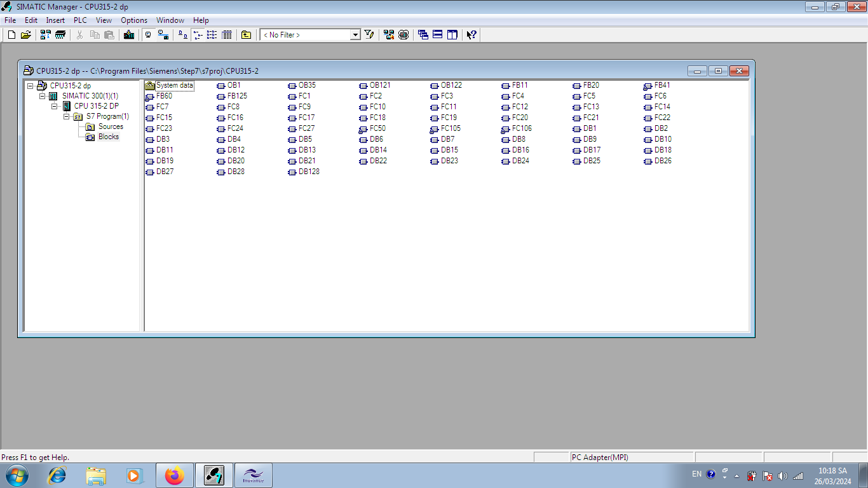The width and height of the screenshot is (868, 488).
Task: Click the filter funnel icon
Action: tap(369, 35)
